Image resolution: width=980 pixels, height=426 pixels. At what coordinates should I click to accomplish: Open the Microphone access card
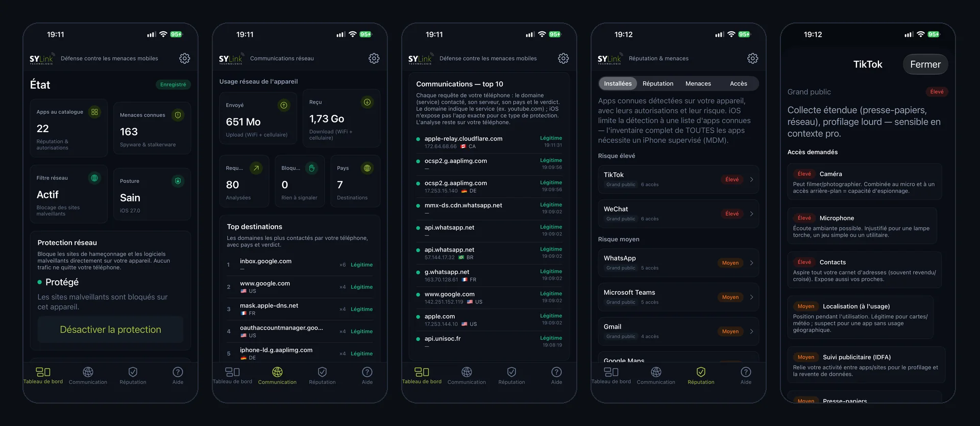click(x=863, y=225)
